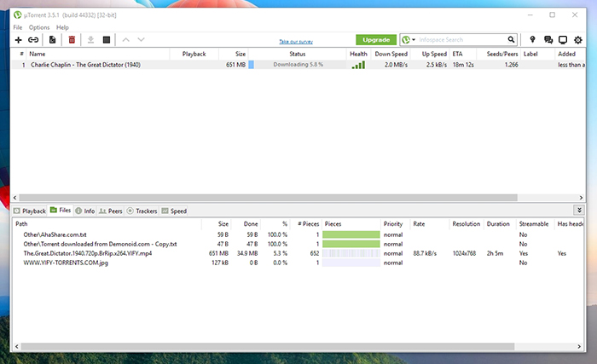Sort by ETA column header
The width and height of the screenshot is (597, 364).
pyautogui.click(x=457, y=54)
